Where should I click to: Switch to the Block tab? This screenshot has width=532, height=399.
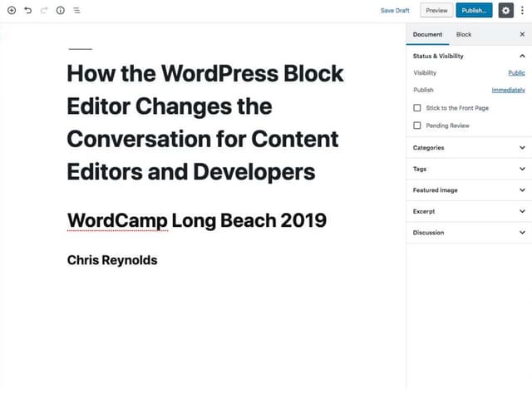tap(464, 34)
